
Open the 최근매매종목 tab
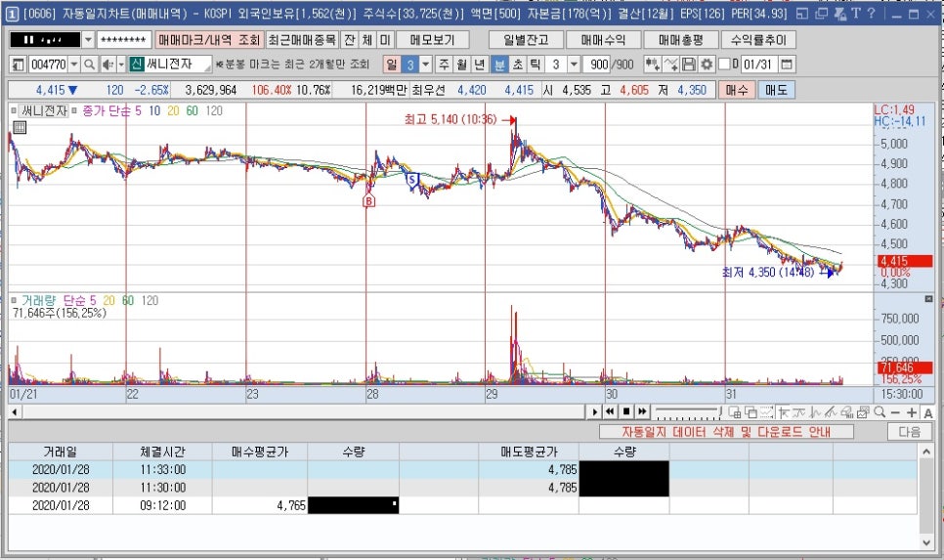(x=302, y=40)
